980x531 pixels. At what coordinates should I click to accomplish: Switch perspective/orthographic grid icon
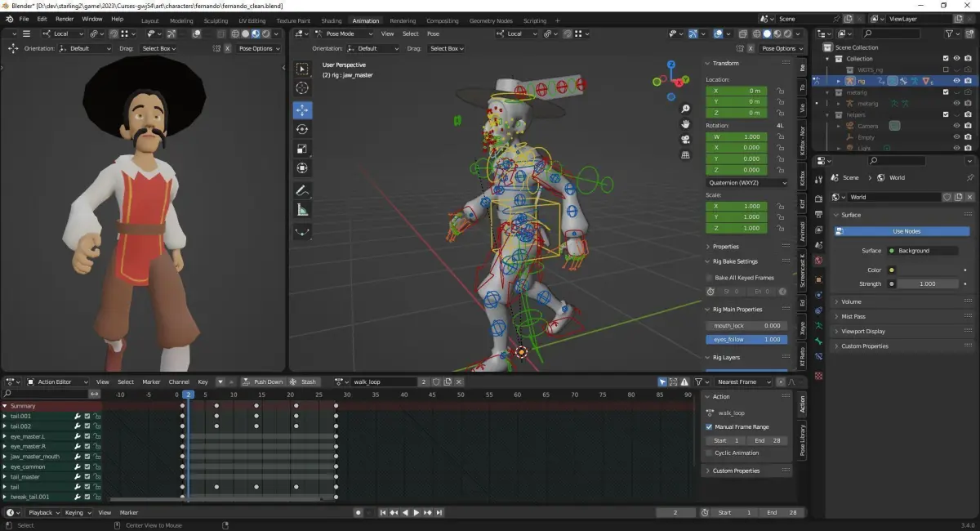click(x=686, y=154)
